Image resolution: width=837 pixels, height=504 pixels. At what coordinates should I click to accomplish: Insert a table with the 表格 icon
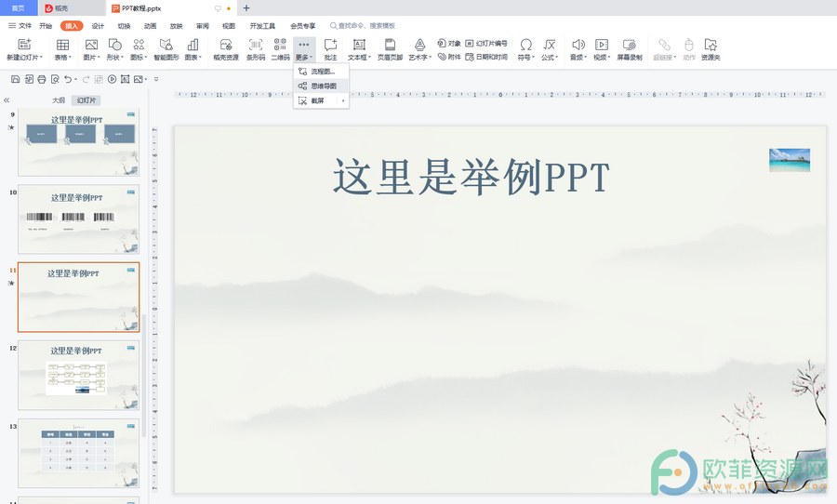click(x=62, y=45)
